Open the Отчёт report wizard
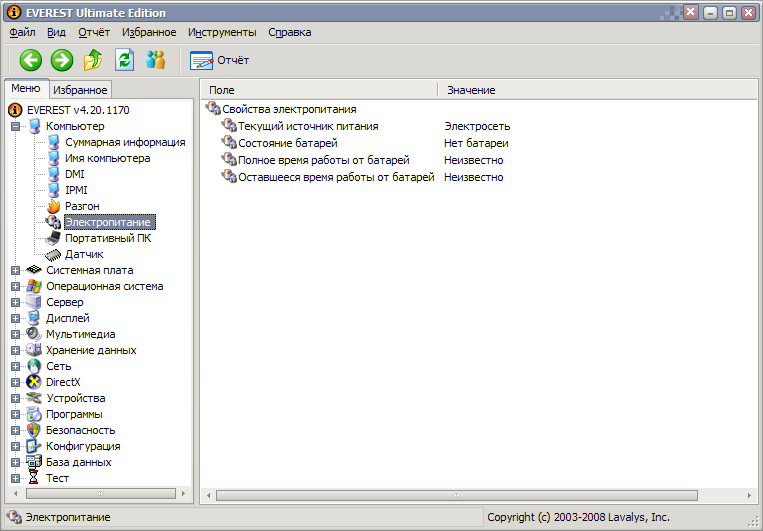The height and width of the screenshot is (531, 763). [x=219, y=60]
